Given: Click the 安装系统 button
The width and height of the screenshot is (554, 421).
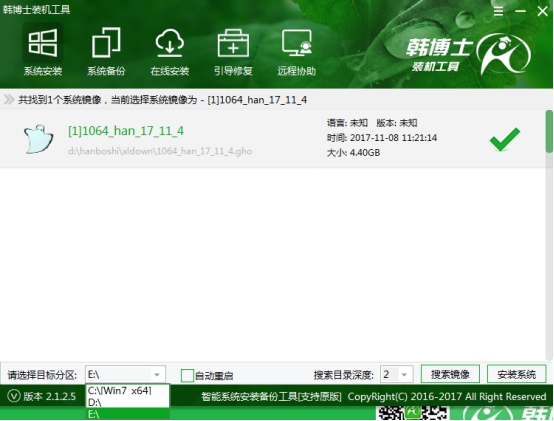Looking at the screenshot, I should click(x=517, y=374).
